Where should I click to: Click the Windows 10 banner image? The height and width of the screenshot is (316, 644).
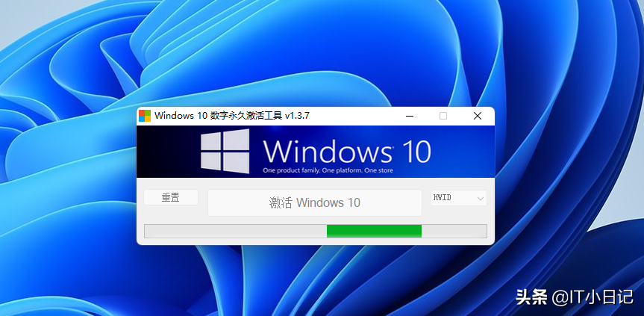pos(316,152)
